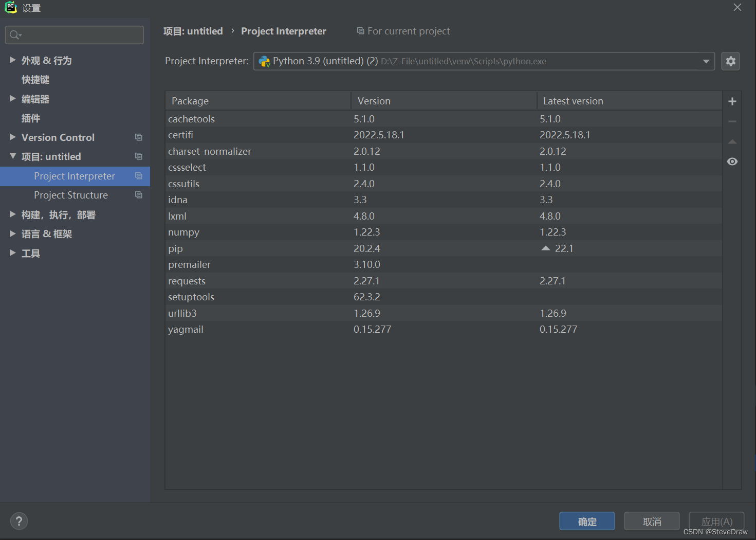Image resolution: width=756 pixels, height=540 pixels.
Task: Close the settings dialog window
Action: coord(737,8)
